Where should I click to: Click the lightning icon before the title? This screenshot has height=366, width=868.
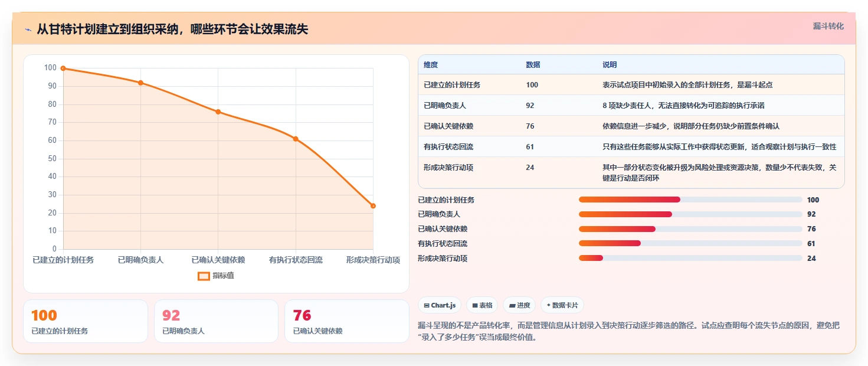point(28,30)
